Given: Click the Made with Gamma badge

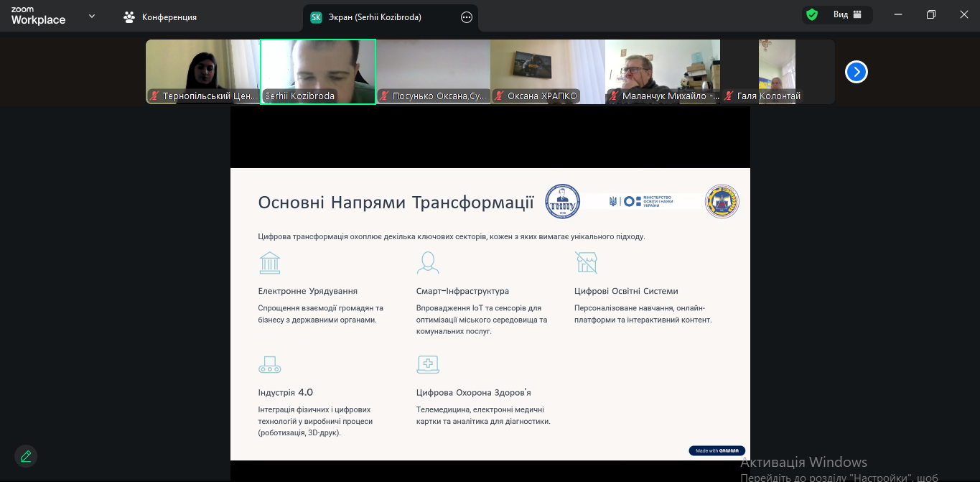Looking at the screenshot, I should coord(716,450).
